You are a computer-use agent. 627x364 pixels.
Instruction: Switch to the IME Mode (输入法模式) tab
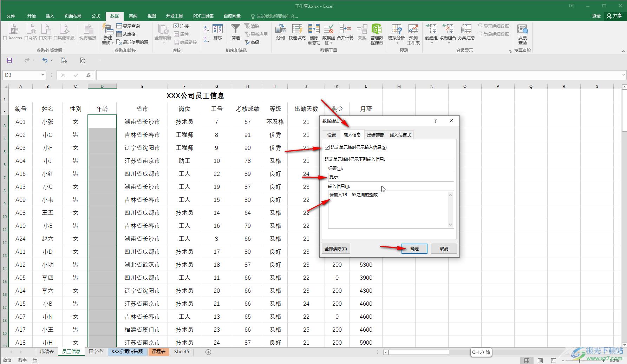[400, 135]
